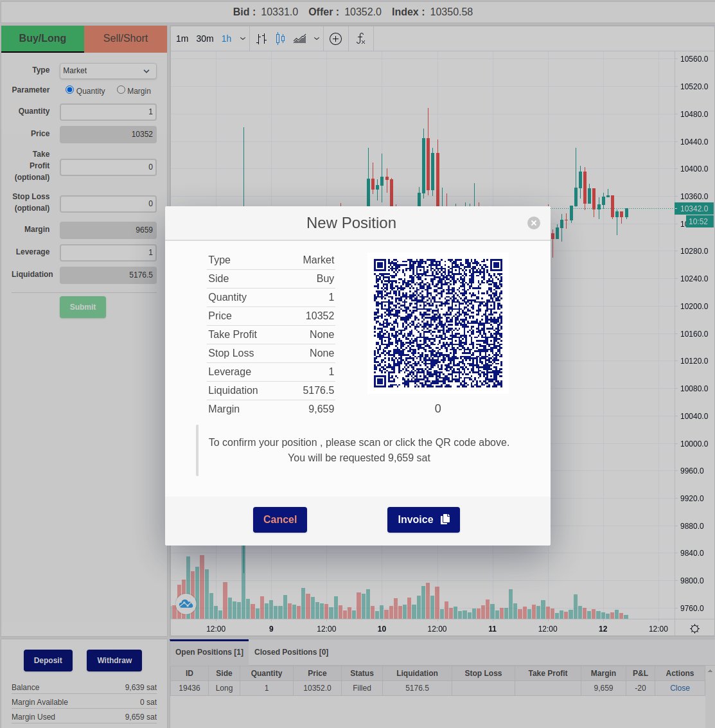Click the 10342.0 current price label

click(694, 208)
